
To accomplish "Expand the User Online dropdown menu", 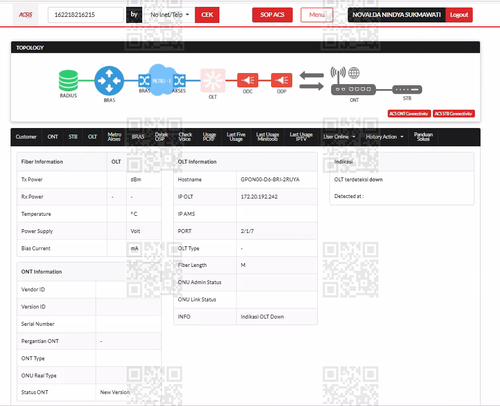I will 339,137.
